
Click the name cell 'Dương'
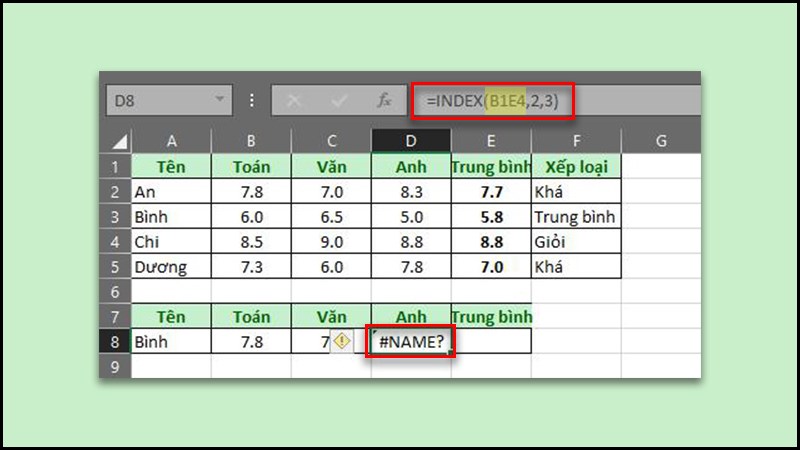[x=171, y=267]
